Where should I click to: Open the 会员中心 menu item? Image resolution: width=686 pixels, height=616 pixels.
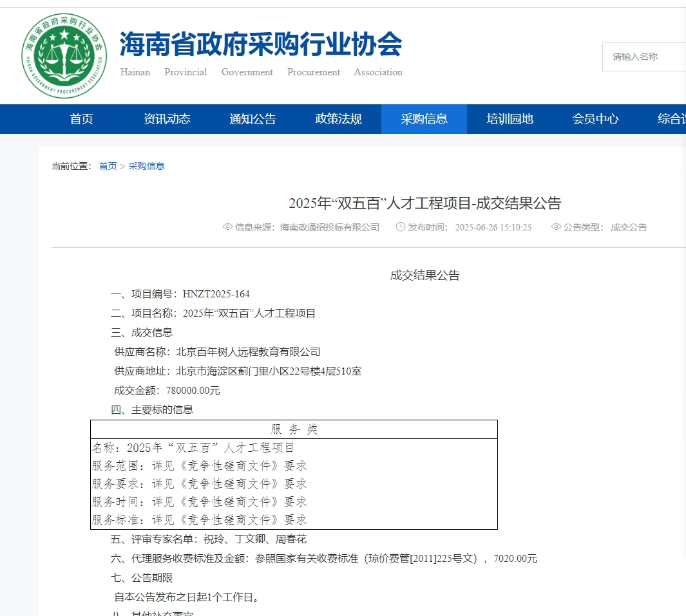tap(595, 119)
